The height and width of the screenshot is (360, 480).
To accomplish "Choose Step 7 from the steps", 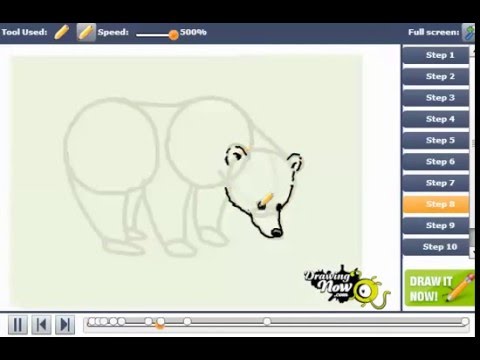I will 436,183.
